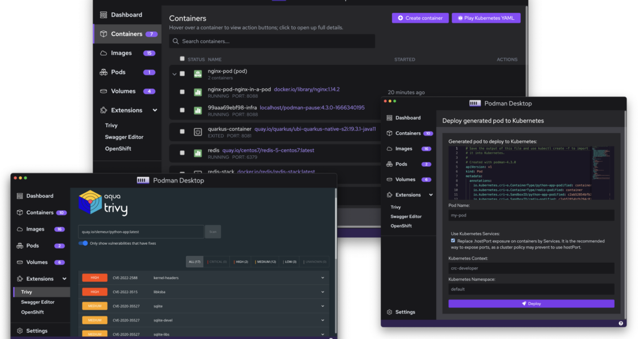The height and width of the screenshot is (339, 644).
Task: Collapse the nginx-pod (pod) group
Action: [175, 74]
